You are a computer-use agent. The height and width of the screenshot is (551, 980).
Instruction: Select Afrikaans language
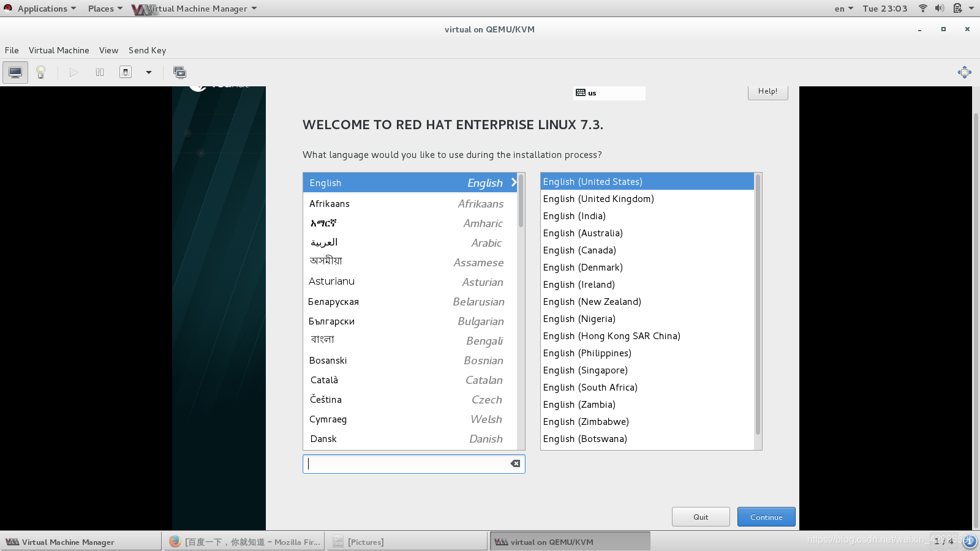pyautogui.click(x=410, y=203)
